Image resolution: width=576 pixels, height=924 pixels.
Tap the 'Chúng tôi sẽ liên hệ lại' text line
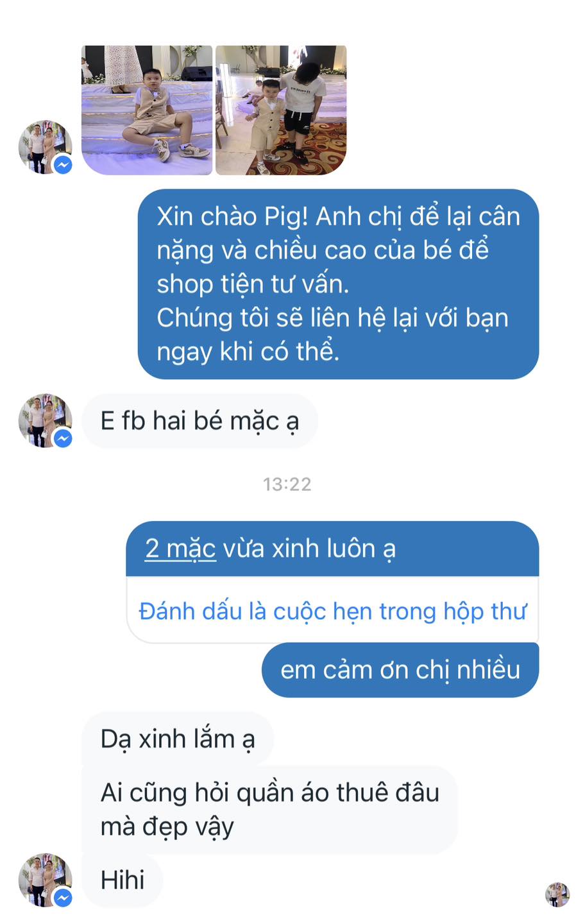point(332,318)
